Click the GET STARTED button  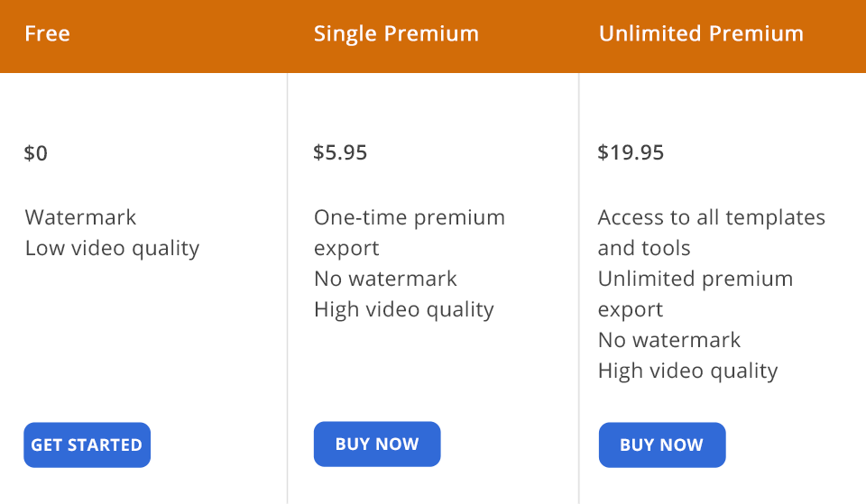point(87,444)
